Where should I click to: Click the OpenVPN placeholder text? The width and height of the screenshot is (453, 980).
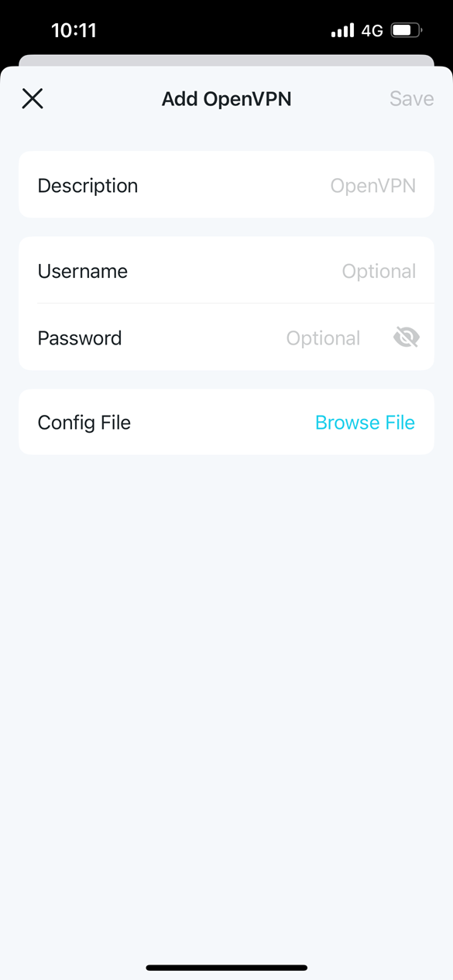(373, 185)
